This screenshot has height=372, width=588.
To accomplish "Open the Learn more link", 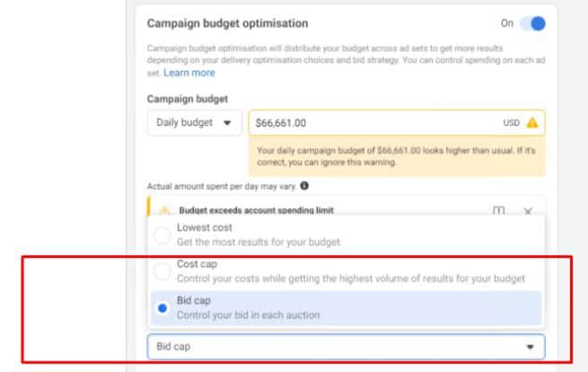I will 189,73.
